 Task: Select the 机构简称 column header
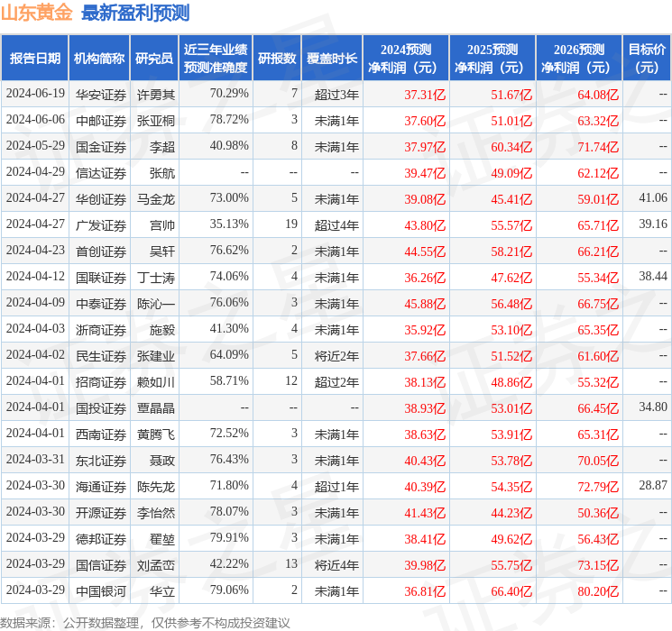pyautogui.click(x=99, y=59)
